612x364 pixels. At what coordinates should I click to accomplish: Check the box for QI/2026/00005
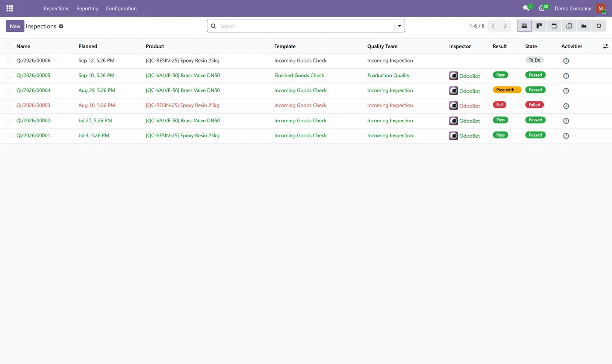click(x=8, y=75)
